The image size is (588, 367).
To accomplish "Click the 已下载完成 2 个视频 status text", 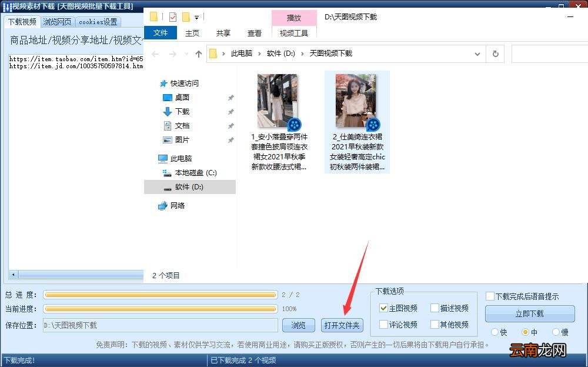I will (243, 361).
